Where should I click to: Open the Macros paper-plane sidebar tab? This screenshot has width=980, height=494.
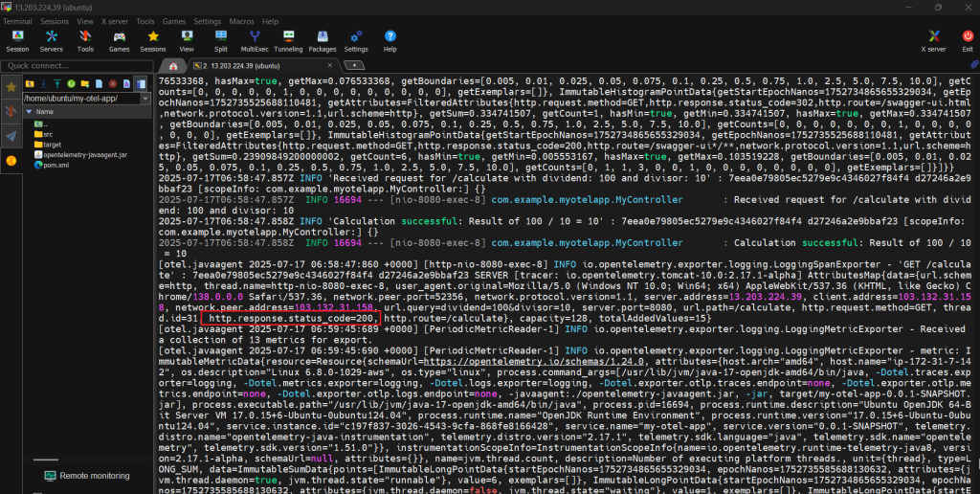(x=11, y=136)
